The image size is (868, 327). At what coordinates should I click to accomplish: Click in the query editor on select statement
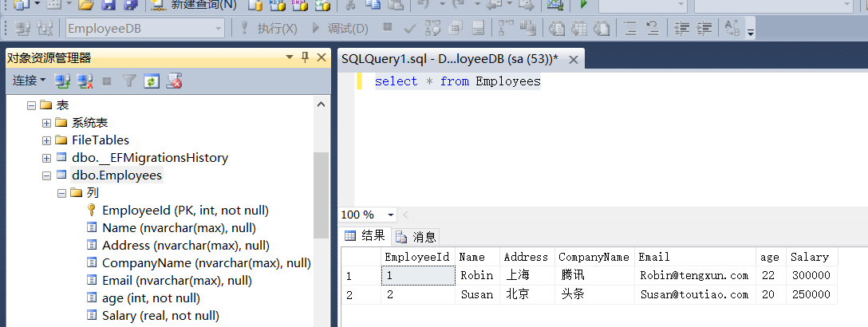coord(457,81)
